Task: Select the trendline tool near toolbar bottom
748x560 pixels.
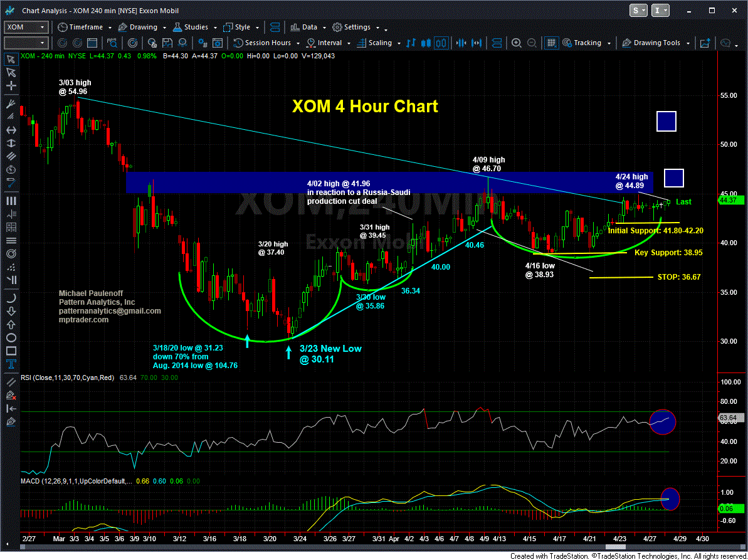Action: point(11,382)
